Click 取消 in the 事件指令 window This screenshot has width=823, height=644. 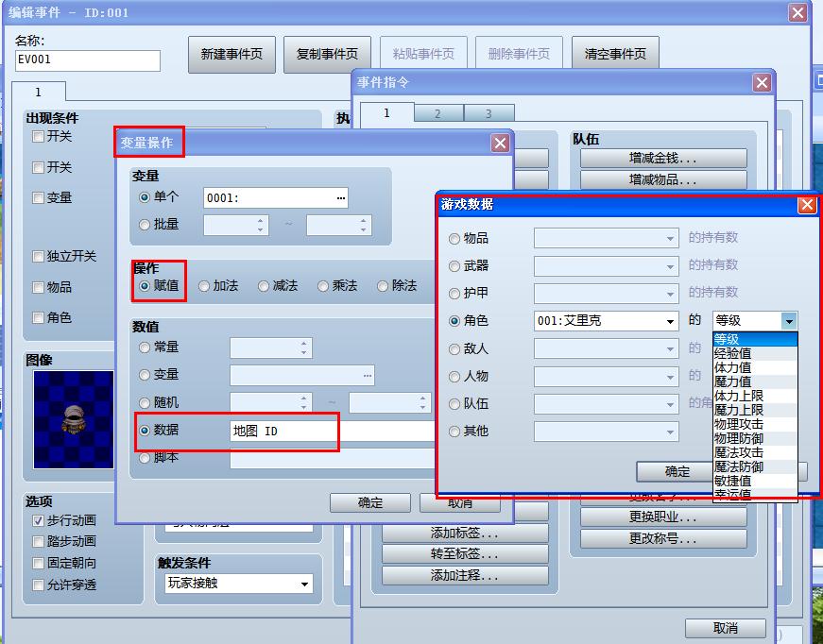(725, 628)
